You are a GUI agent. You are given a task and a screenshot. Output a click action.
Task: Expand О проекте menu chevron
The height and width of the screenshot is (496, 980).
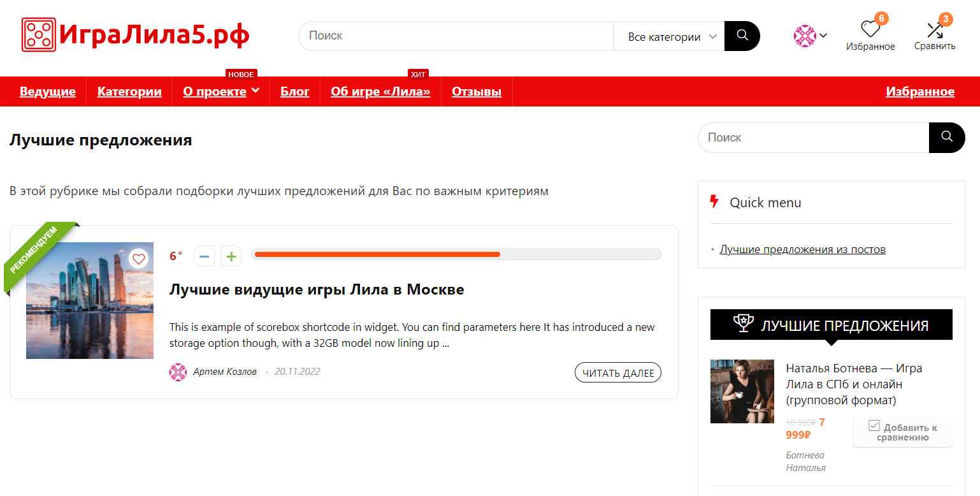click(256, 91)
